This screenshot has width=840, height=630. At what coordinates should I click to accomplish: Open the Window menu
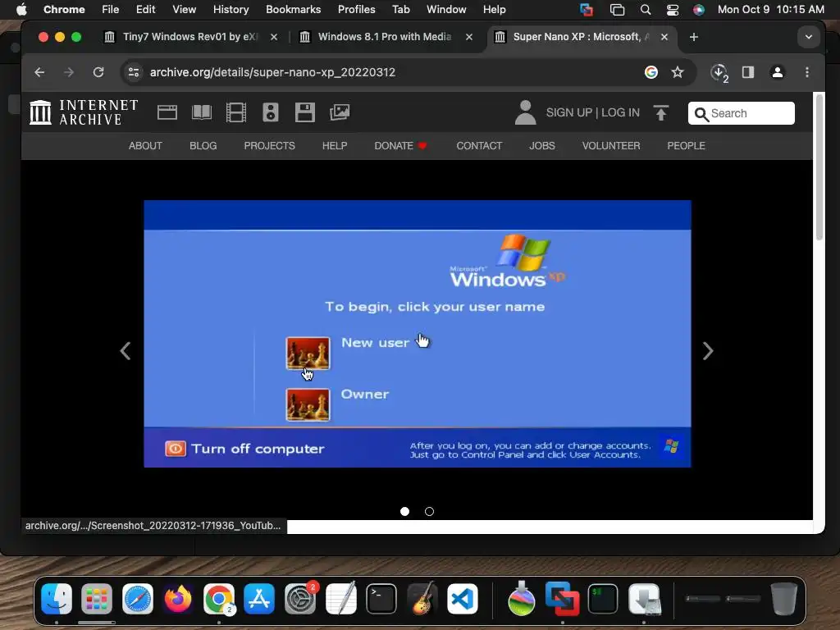pyautogui.click(x=446, y=10)
